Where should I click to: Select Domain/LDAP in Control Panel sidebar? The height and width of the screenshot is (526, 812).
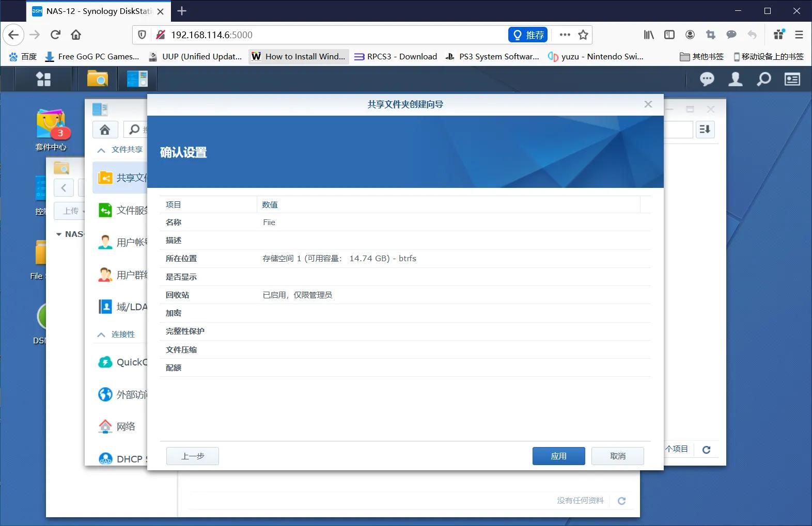(120, 307)
